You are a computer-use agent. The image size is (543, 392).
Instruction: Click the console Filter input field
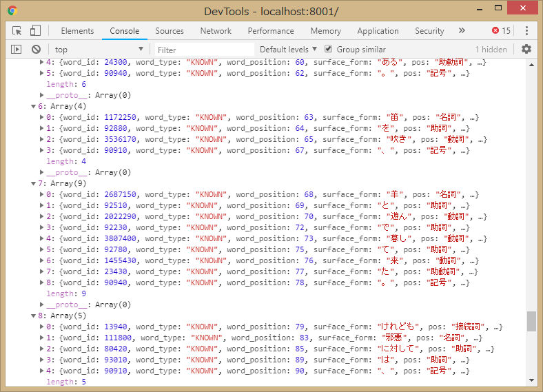203,50
